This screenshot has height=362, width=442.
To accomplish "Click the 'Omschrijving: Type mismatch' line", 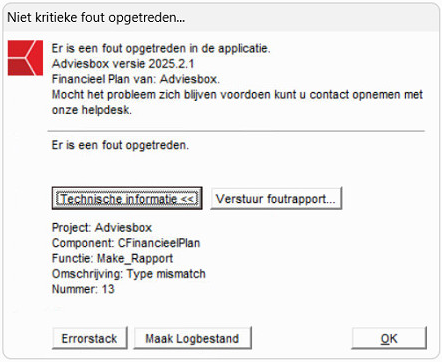I will point(129,274).
